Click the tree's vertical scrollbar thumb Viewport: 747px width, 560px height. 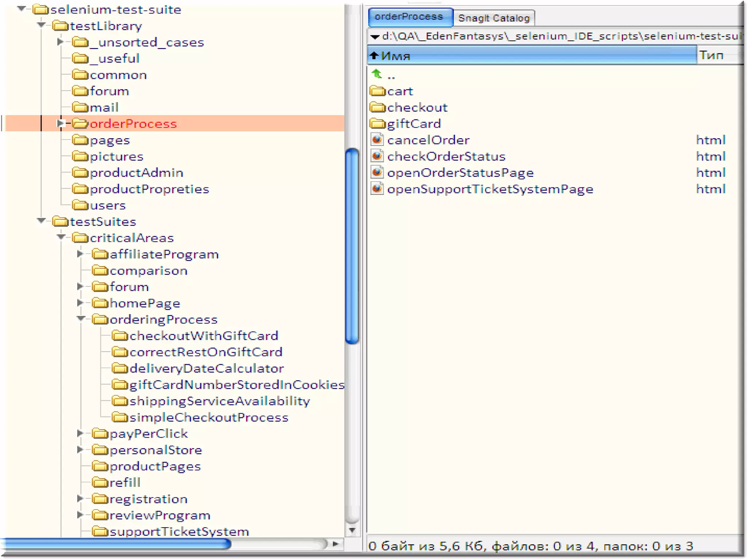[x=352, y=246]
